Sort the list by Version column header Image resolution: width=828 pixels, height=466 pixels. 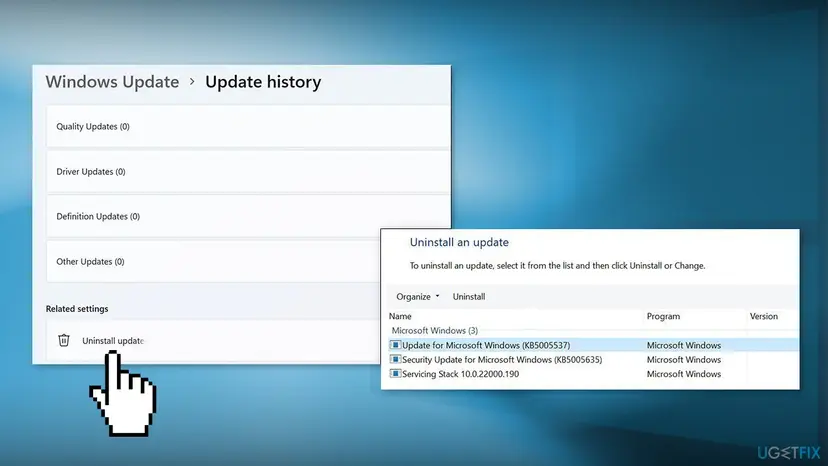764,316
